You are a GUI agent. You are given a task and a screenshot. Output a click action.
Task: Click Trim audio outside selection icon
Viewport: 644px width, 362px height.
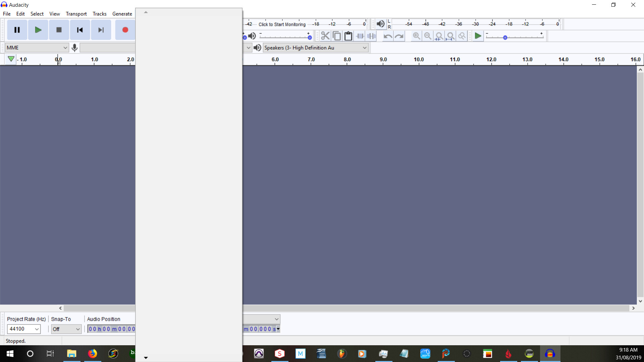point(360,36)
